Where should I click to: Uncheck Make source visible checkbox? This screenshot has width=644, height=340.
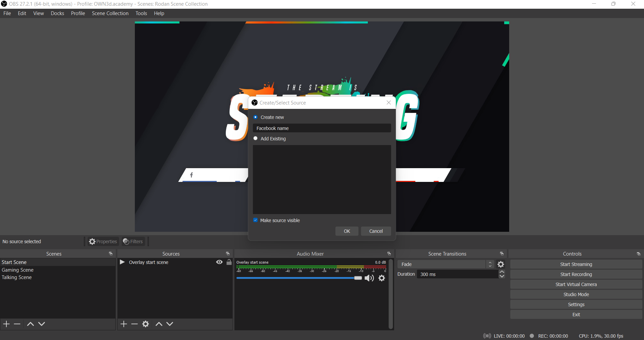click(x=256, y=220)
